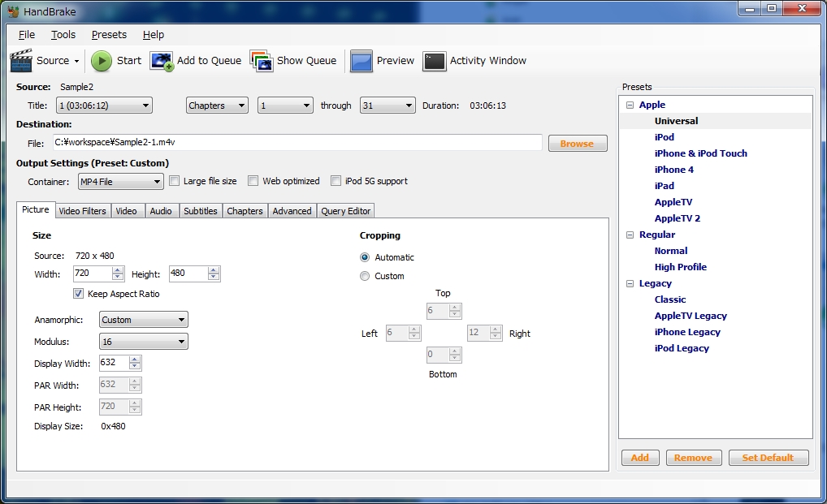This screenshot has height=504, width=827.
Task: Click the Display Width field showing 632
Action: (114, 362)
